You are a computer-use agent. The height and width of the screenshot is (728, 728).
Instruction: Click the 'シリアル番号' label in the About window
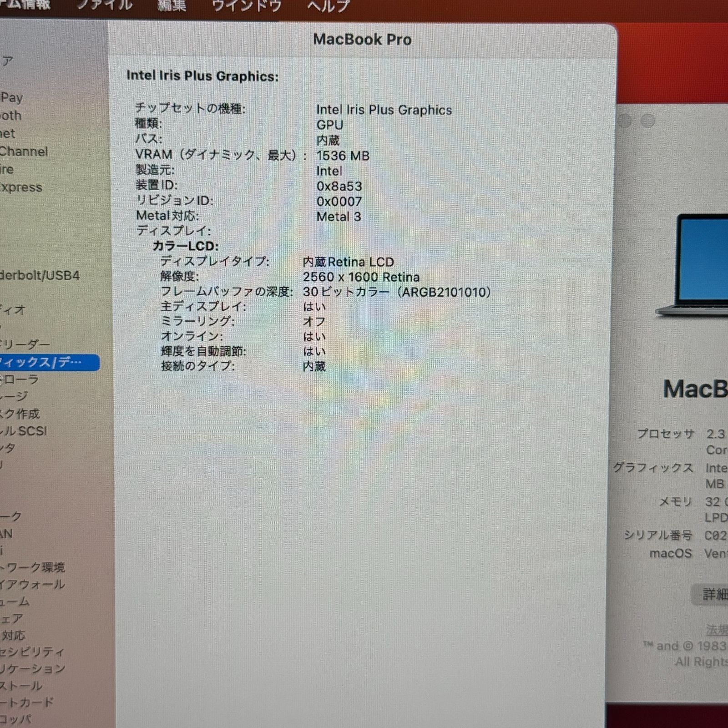658,536
